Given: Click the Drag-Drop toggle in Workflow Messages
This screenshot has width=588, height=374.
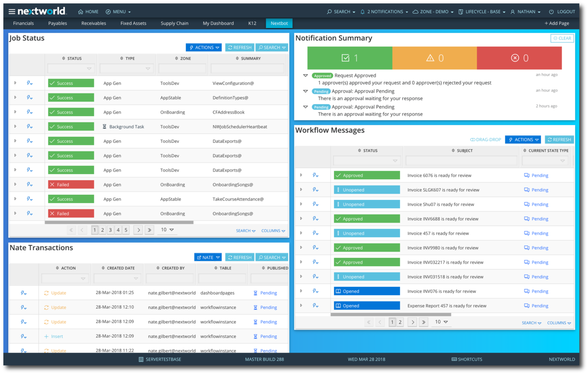Looking at the screenshot, I should [485, 140].
